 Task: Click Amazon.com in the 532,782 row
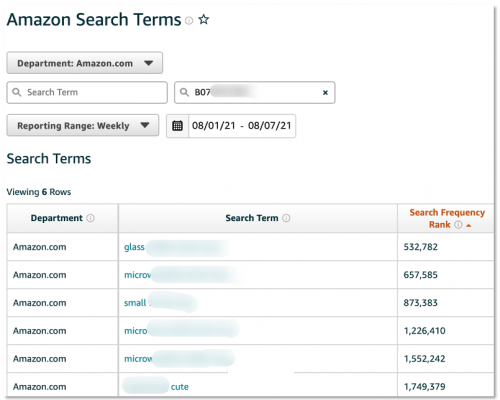(x=40, y=247)
